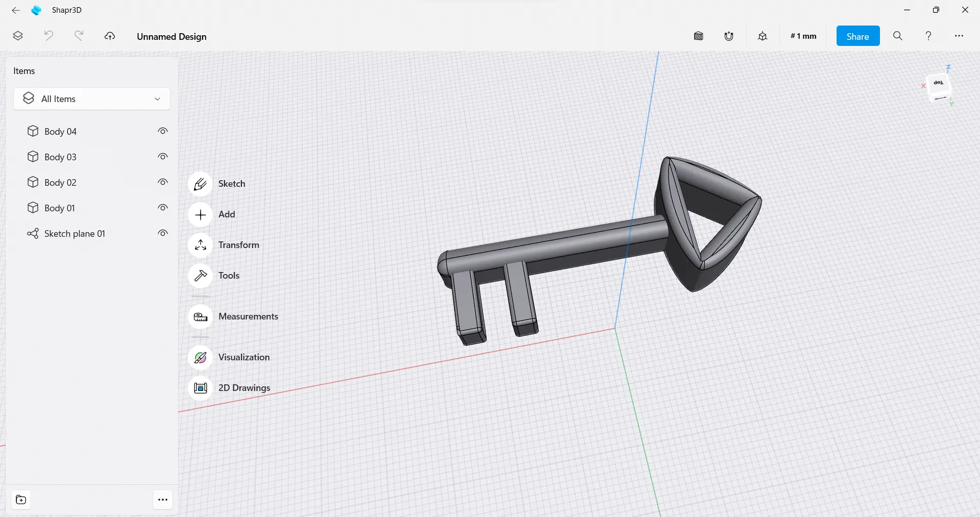Open the Sketch tool menu

(x=200, y=184)
